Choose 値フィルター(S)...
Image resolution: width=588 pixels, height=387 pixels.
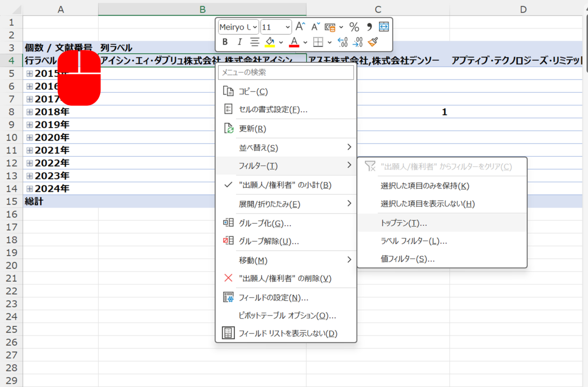coord(442,259)
